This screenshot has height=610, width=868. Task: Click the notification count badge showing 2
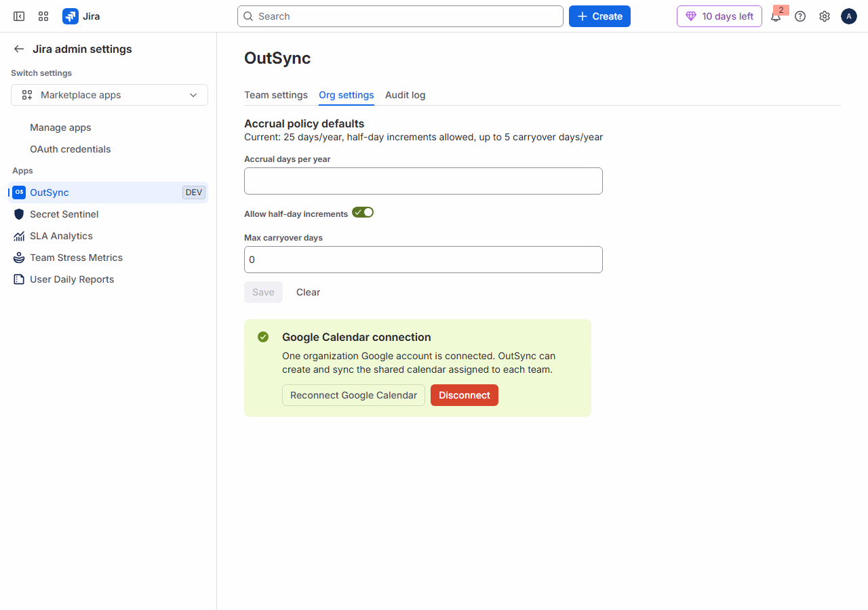[781, 10]
